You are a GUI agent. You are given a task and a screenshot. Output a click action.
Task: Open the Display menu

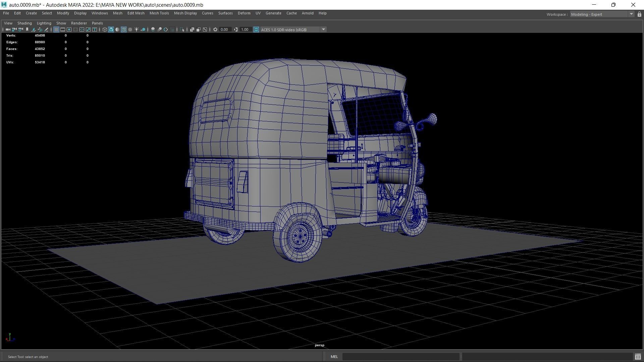coord(80,13)
